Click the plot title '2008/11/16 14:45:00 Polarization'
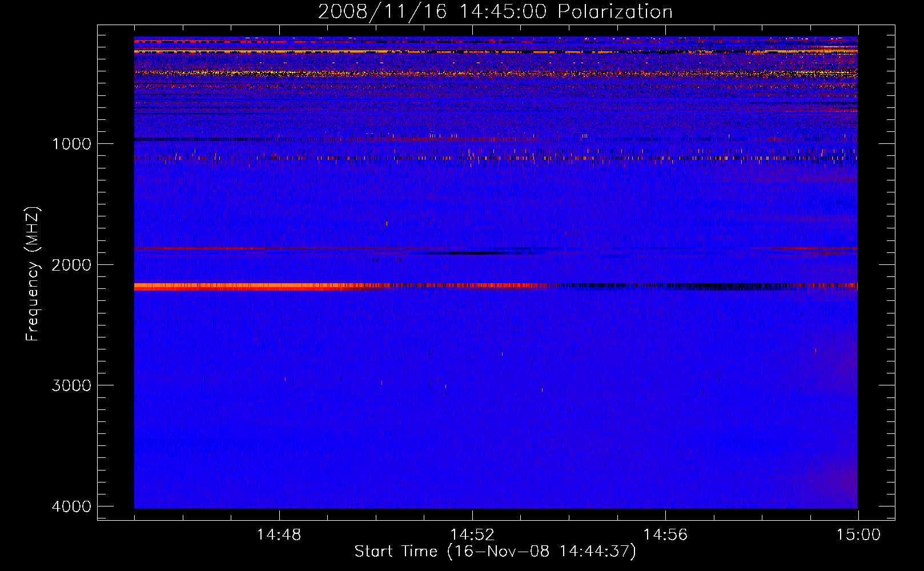This screenshot has height=571, width=924. (x=495, y=11)
